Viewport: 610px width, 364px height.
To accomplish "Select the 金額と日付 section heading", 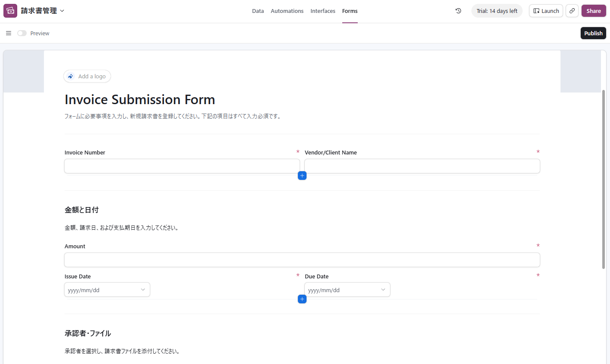I will (x=82, y=210).
